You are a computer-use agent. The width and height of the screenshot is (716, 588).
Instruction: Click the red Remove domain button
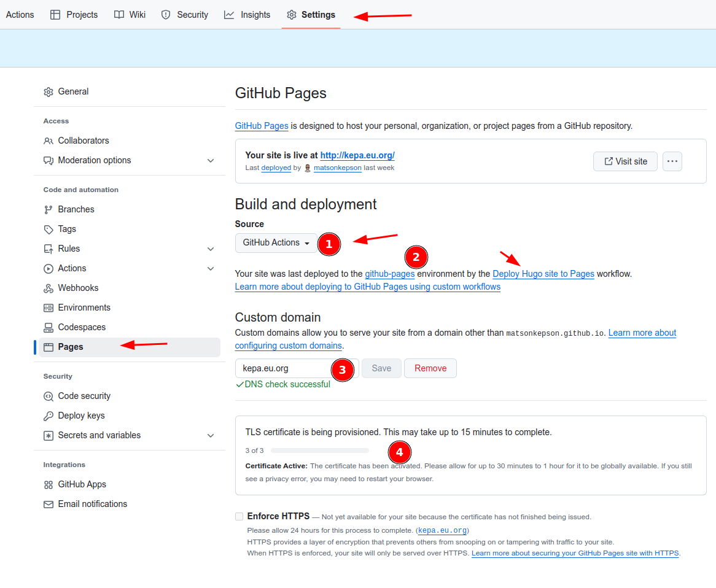(430, 368)
